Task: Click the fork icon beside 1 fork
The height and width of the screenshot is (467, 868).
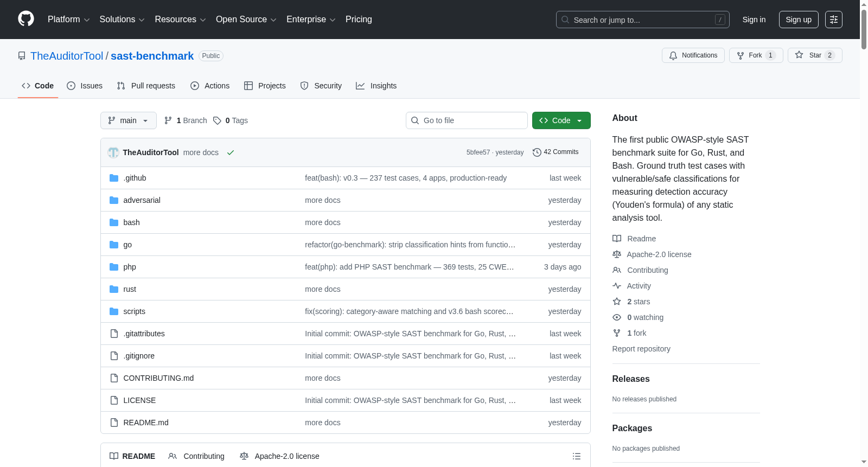Action: [x=617, y=333]
